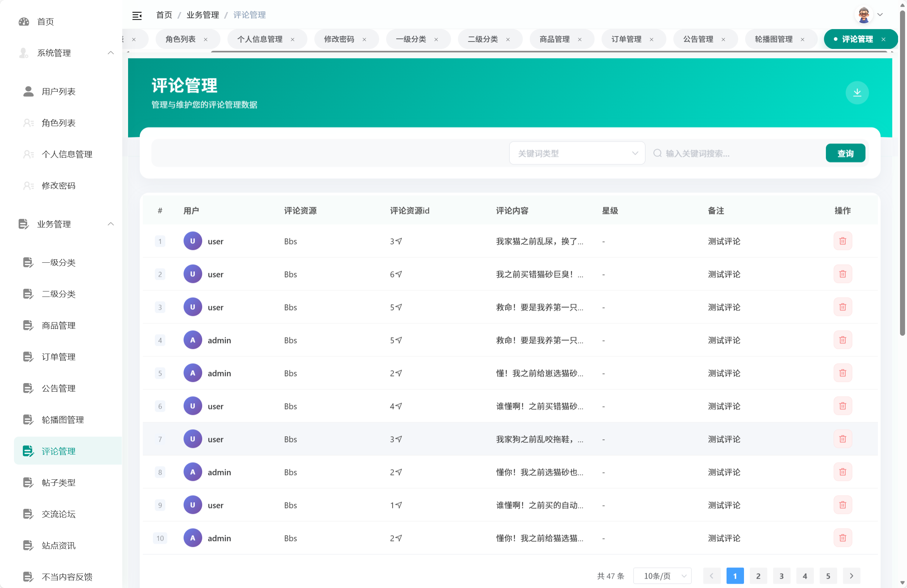Navigate to 商品管理 in the sidebar

tap(59, 326)
